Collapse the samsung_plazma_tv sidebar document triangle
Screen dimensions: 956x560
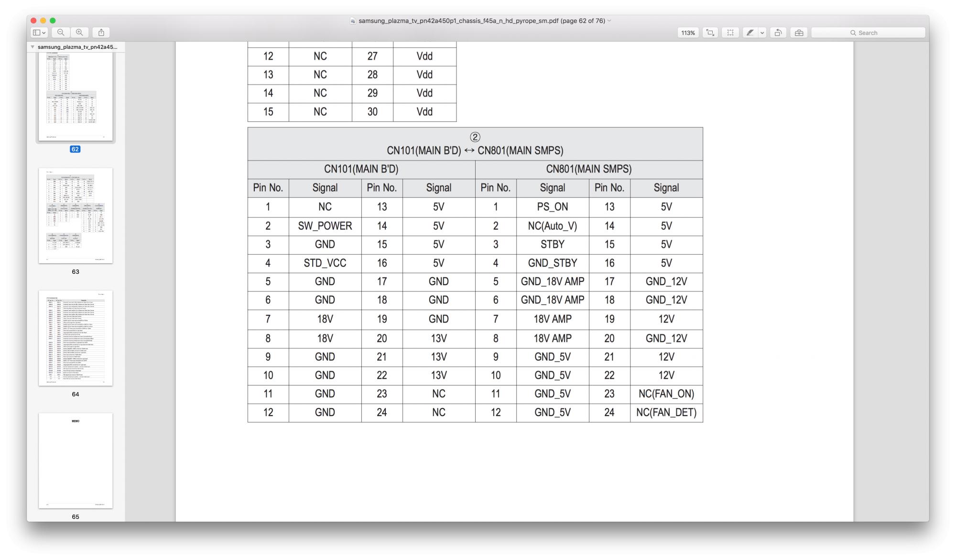pos(32,47)
